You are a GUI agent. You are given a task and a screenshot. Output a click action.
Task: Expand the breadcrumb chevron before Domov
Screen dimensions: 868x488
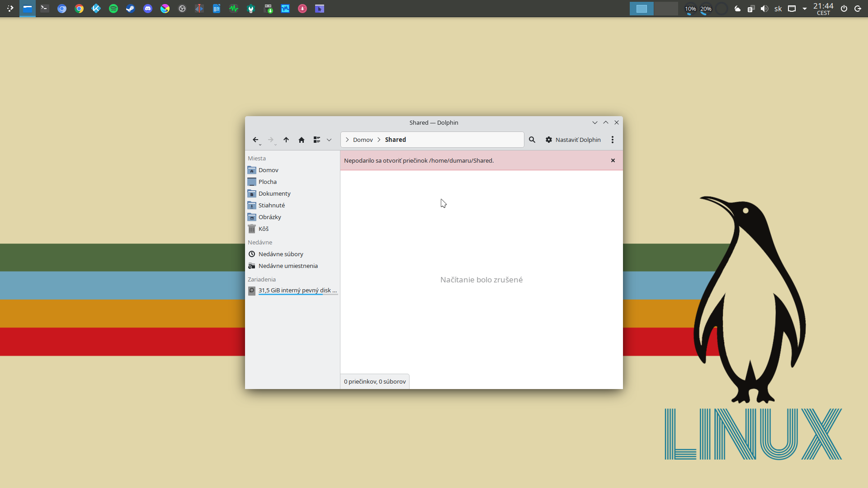point(347,140)
